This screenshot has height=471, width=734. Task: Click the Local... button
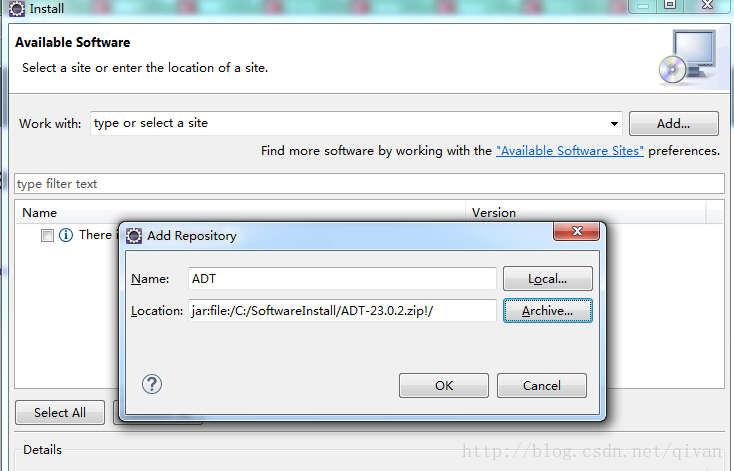(548, 279)
